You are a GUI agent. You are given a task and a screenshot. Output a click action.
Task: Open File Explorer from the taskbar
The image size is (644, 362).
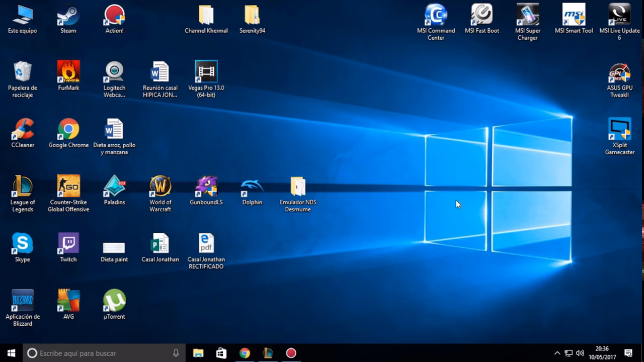198,353
